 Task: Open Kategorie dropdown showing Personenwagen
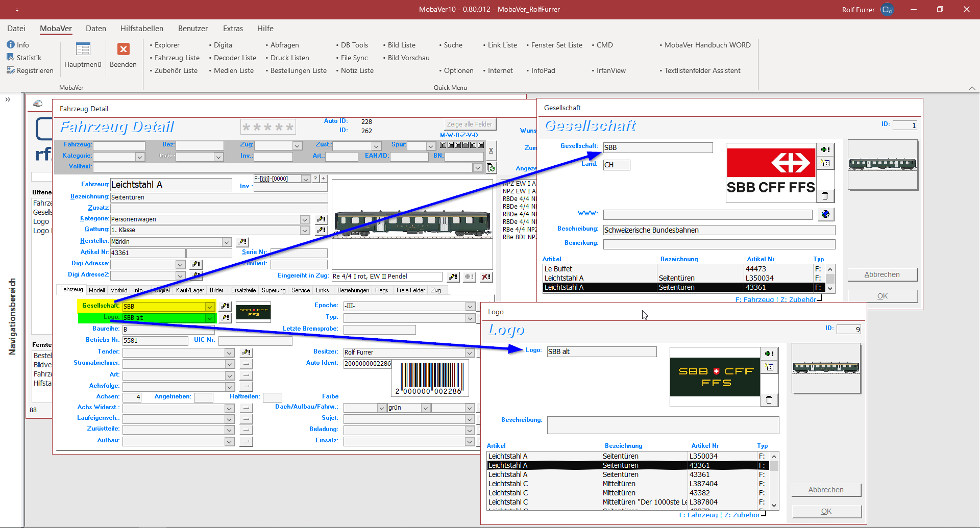[305, 219]
